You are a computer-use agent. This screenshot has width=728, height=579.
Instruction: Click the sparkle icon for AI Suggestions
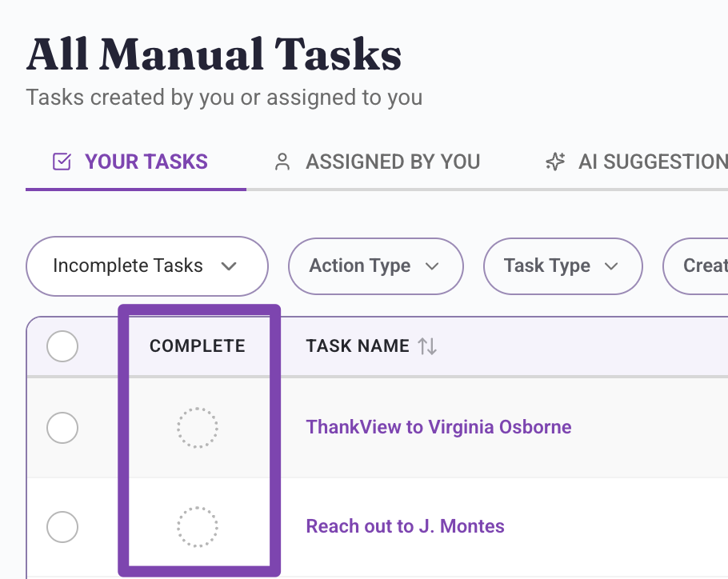click(555, 162)
